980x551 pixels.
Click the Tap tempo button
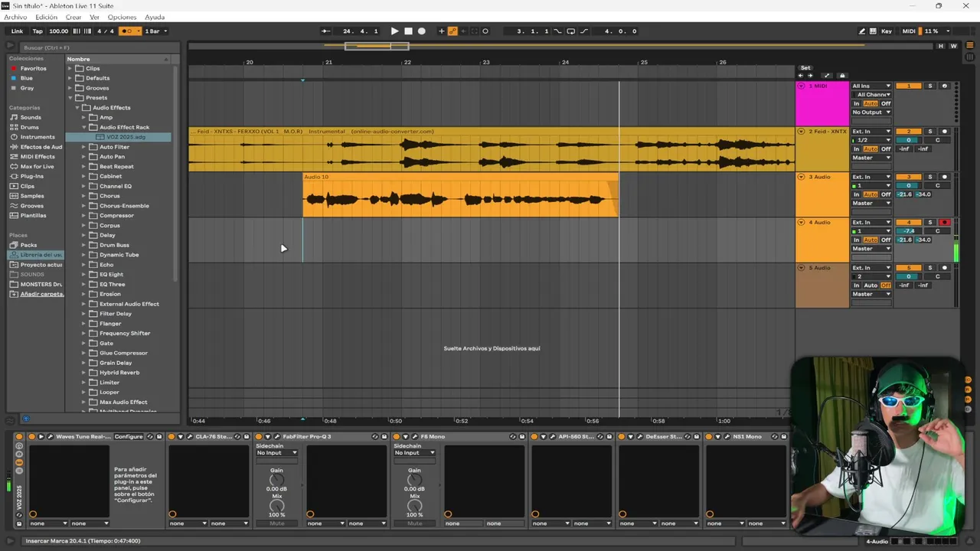click(38, 31)
